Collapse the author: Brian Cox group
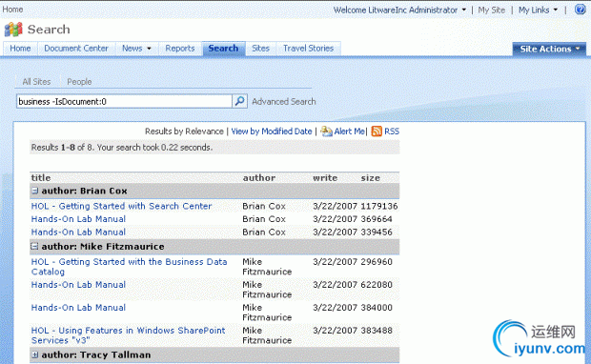The height and width of the screenshot is (364, 591). [34, 191]
